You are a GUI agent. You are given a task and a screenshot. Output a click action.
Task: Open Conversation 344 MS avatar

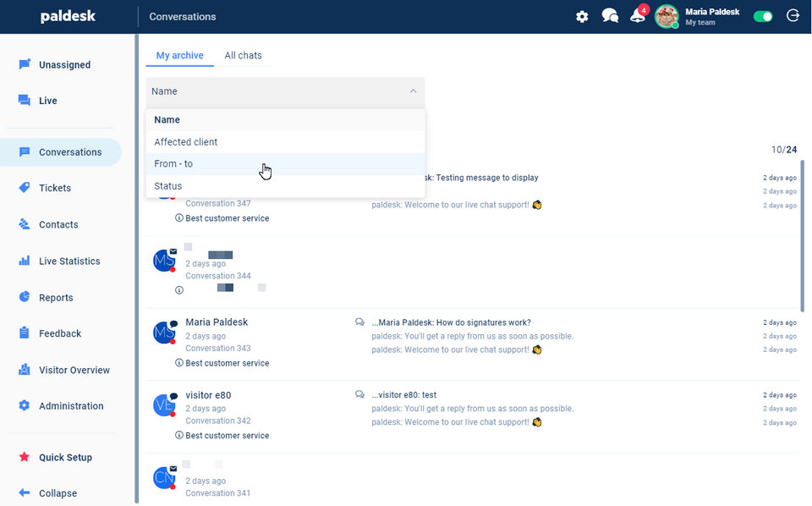(x=164, y=260)
